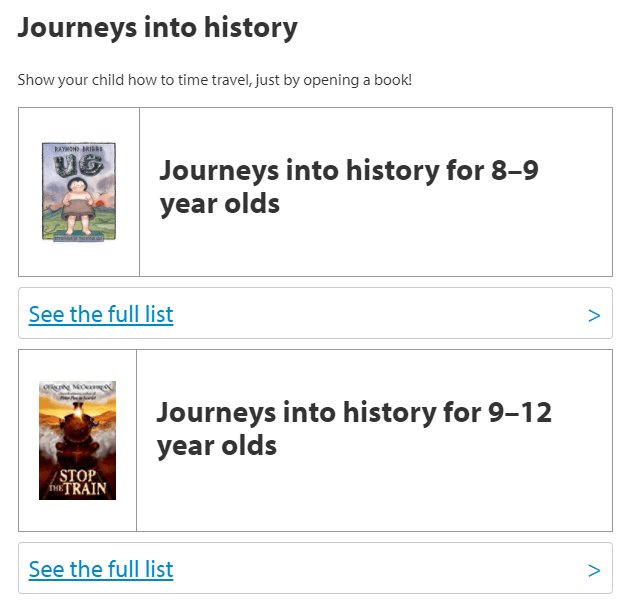Click Raymond Briggs author name on the Ug cover

79,149
